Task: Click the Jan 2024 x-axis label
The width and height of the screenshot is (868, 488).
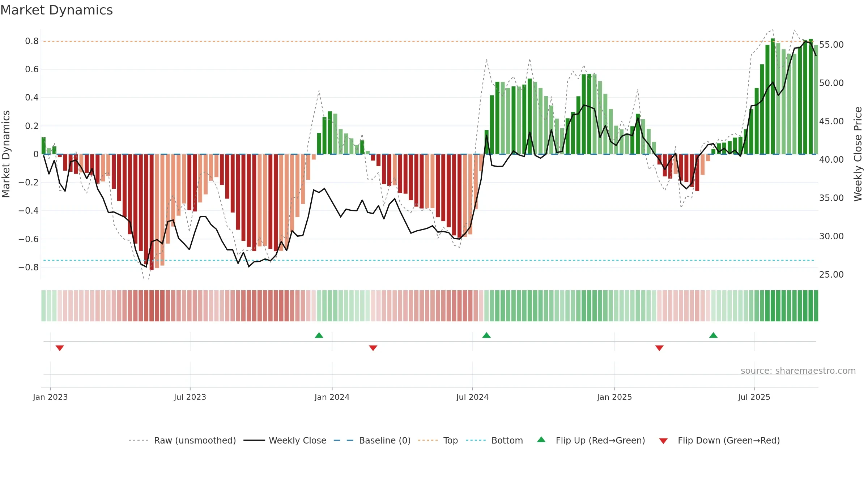Action: (x=332, y=397)
